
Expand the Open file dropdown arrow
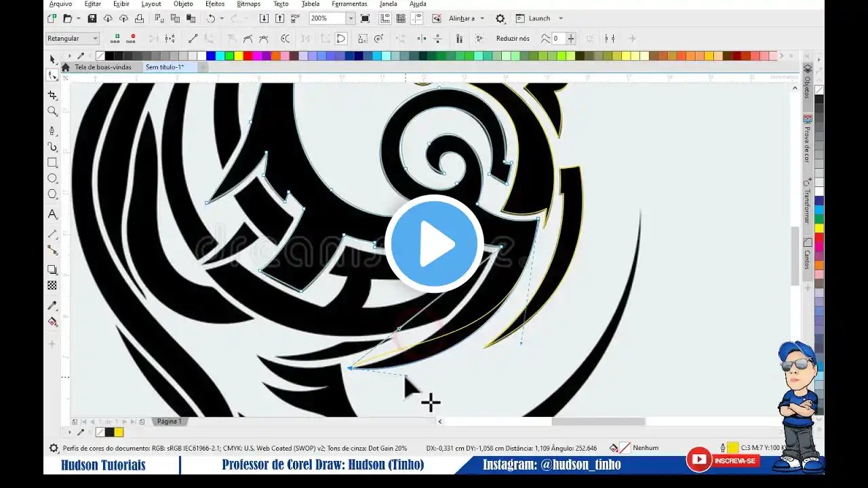pyautogui.click(x=79, y=18)
